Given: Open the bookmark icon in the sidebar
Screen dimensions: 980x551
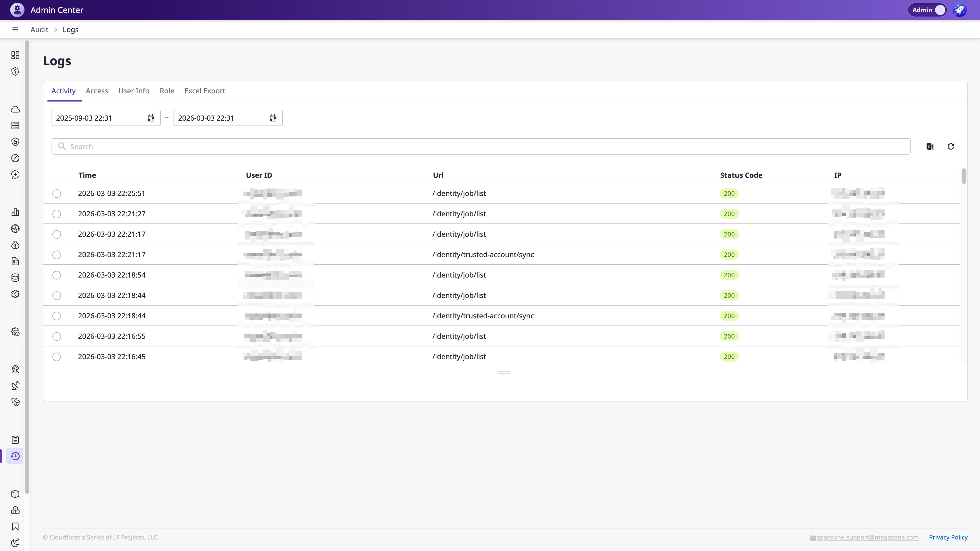Looking at the screenshot, I should pyautogui.click(x=15, y=527).
